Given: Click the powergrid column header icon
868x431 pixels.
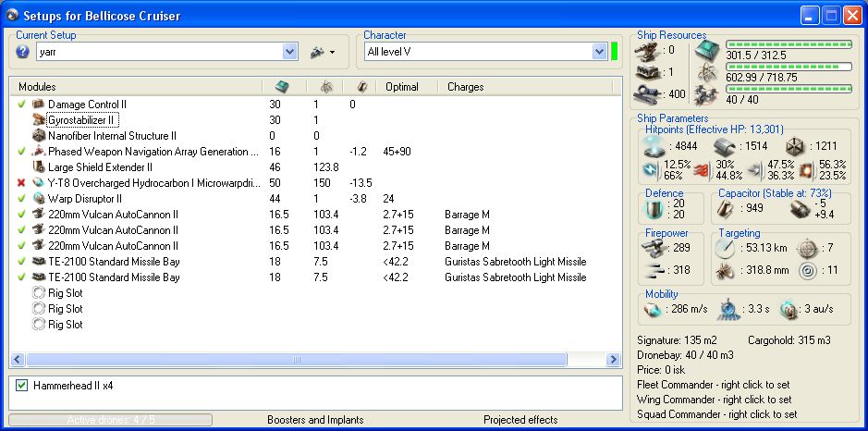Looking at the screenshot, I should coord(325,86).
